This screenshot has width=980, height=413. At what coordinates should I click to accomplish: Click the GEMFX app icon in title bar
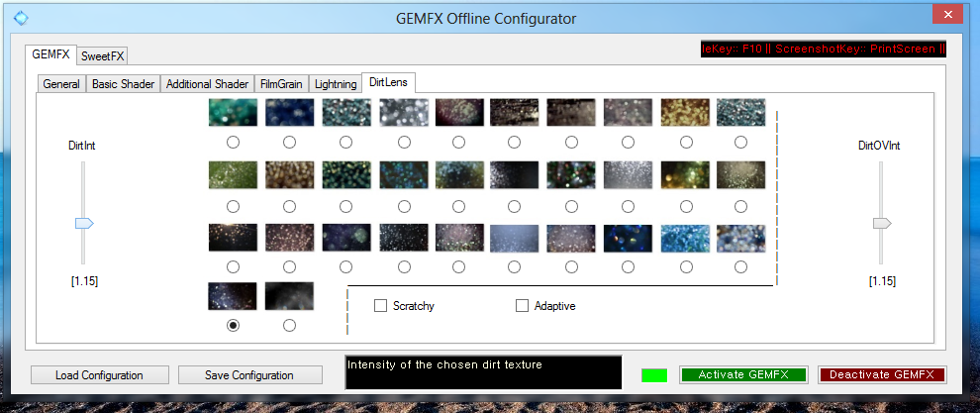coord(21,18)
